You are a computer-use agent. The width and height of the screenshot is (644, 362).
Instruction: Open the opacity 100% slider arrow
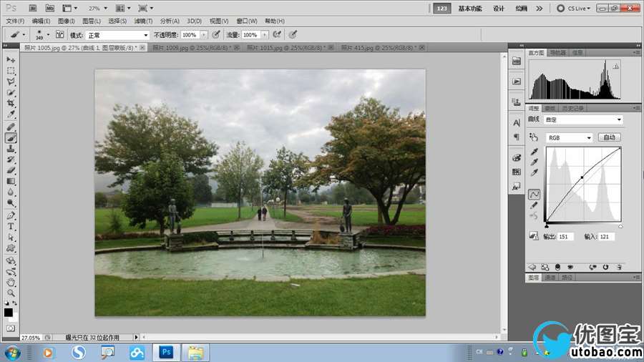(204, 35)
